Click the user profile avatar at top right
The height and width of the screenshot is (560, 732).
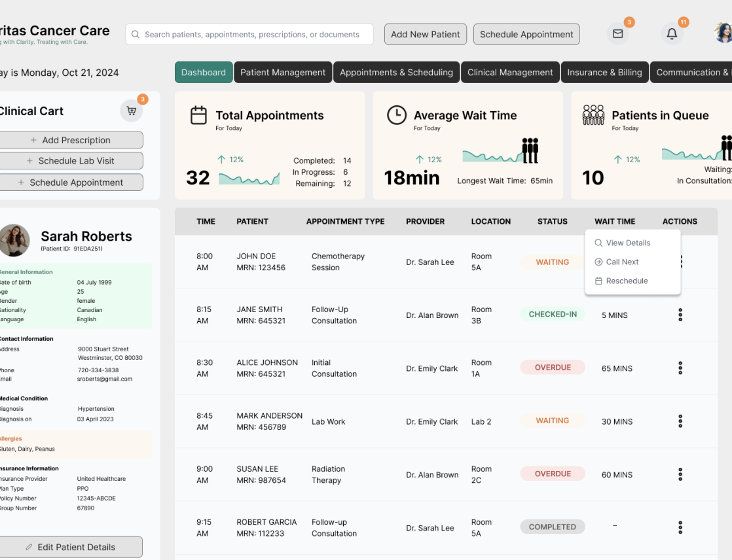pos(724,33)
